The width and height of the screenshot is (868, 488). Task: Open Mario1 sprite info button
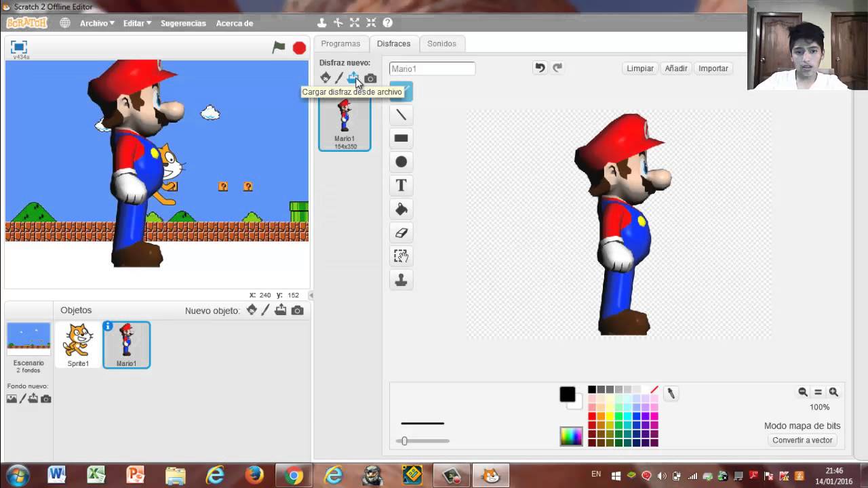click(107, 327)
